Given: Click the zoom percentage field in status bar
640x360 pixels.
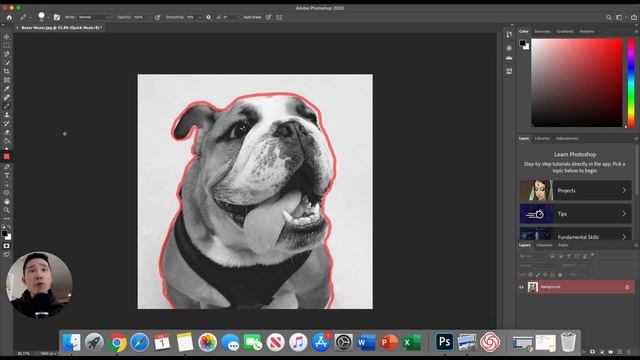Looking at the screenshot, I should click(x=24, y=353).
